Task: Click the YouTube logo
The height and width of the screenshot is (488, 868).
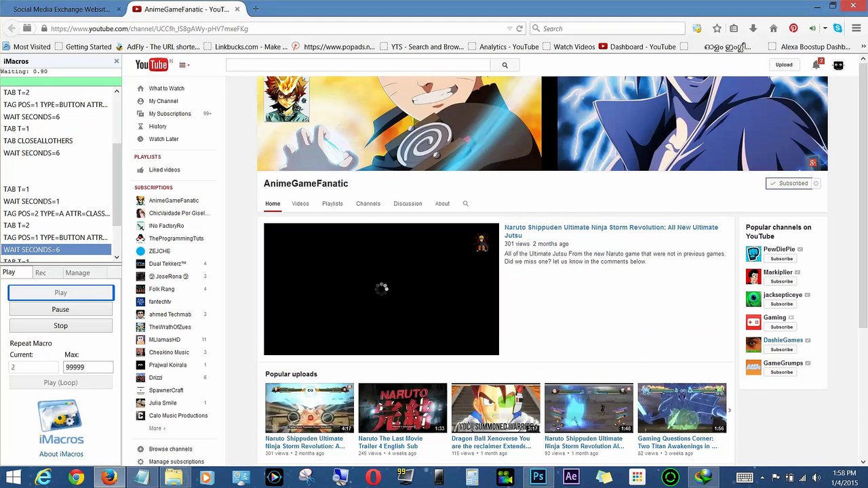Action: (x=151, y=64)
